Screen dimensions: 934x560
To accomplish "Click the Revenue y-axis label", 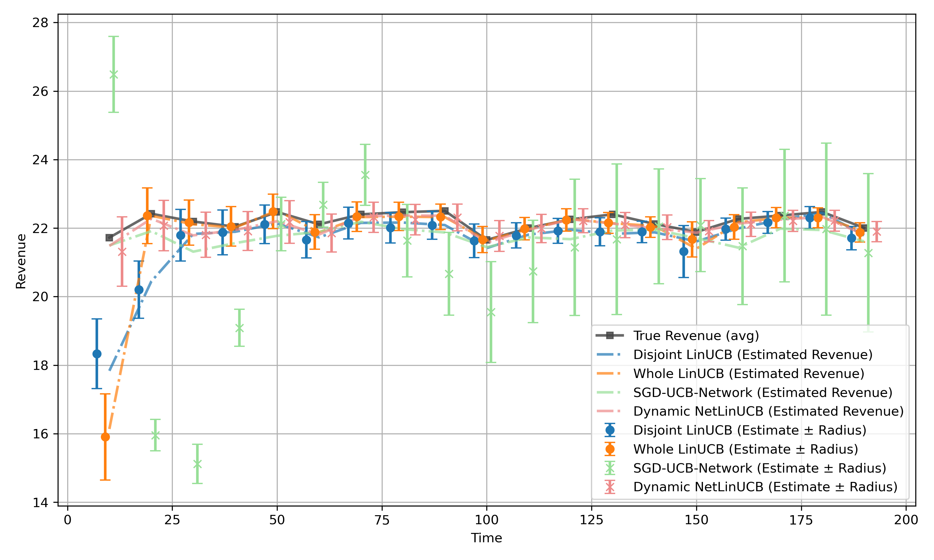I will pyautogui.click(x=21, y=261).
